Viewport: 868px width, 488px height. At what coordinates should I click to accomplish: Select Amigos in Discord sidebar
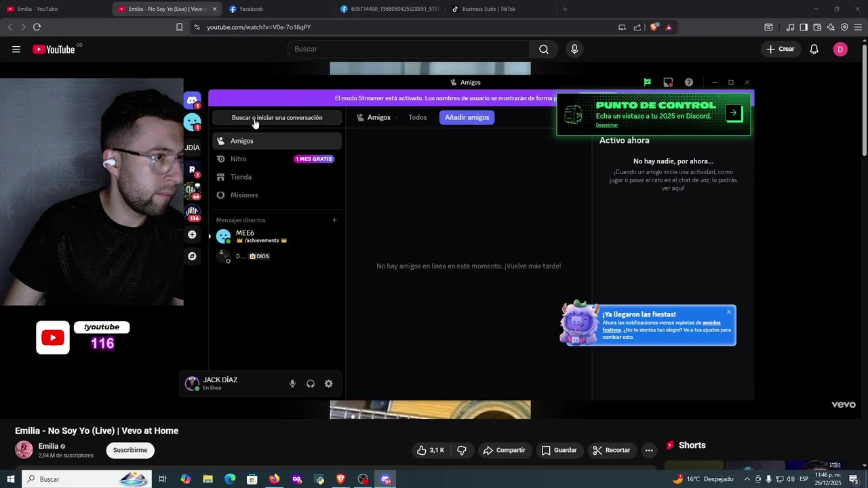tap(277, 141)
